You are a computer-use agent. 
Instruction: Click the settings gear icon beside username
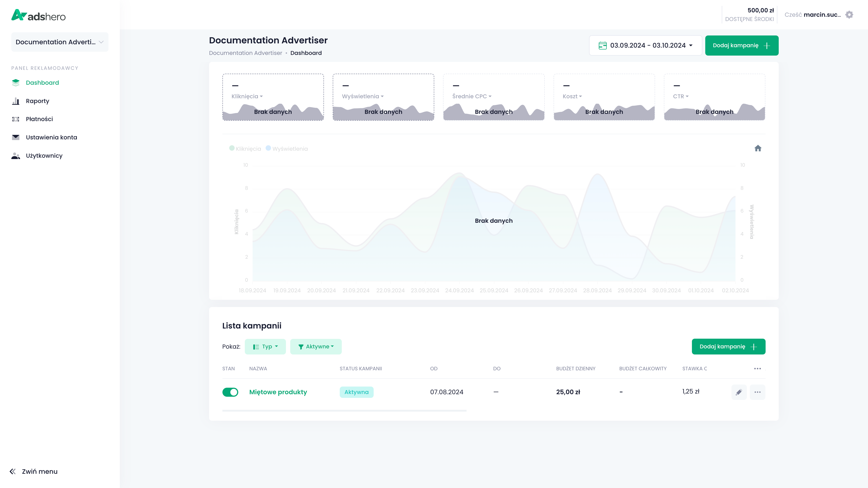coord(849,14)
